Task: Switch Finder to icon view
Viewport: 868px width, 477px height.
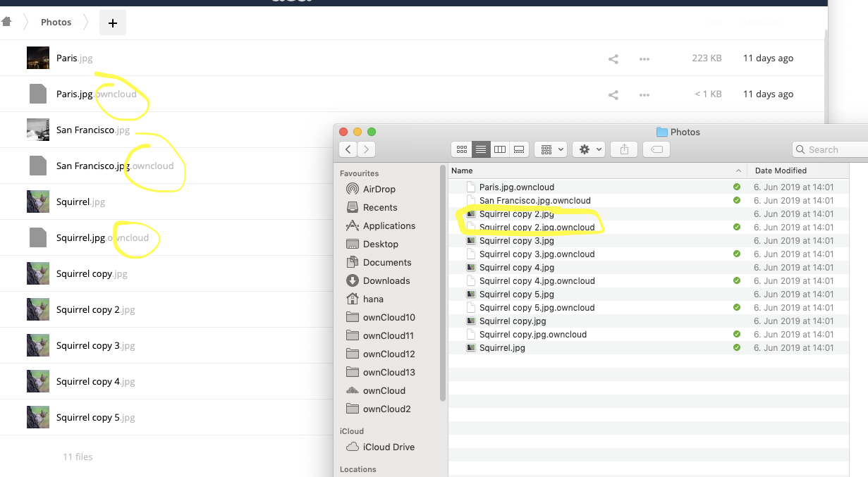Action: 462,149
